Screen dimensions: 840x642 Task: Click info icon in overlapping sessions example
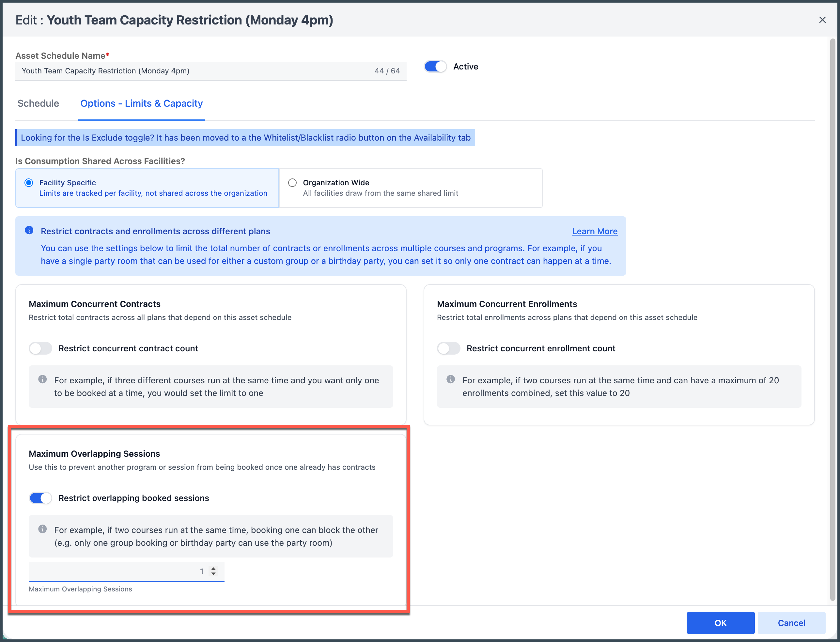point(42,529)
